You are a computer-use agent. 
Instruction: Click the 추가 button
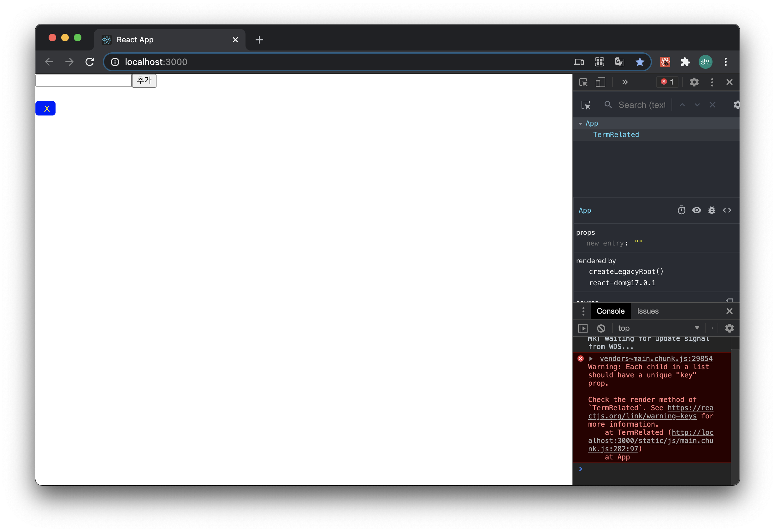(144, 80)
